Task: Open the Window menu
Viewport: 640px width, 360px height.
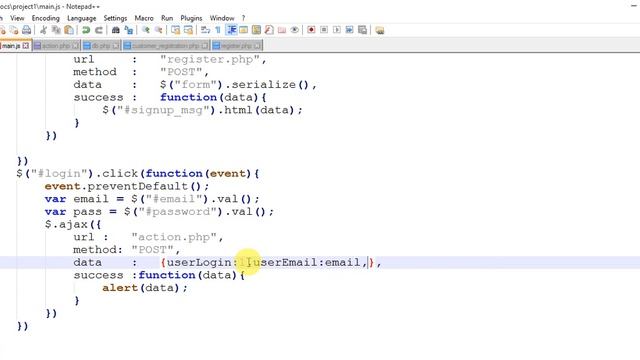Action: 222,18
